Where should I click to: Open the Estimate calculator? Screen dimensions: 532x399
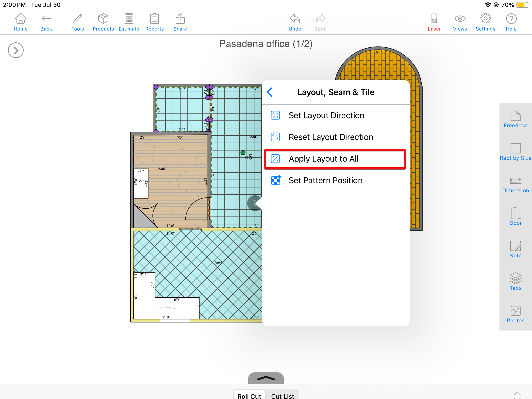pos(129,22)
